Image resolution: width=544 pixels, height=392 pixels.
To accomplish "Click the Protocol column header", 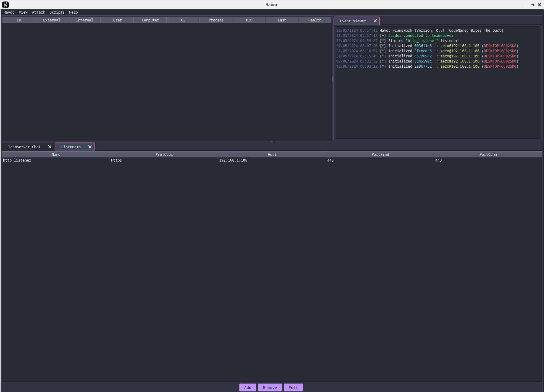I will [164, 155].
